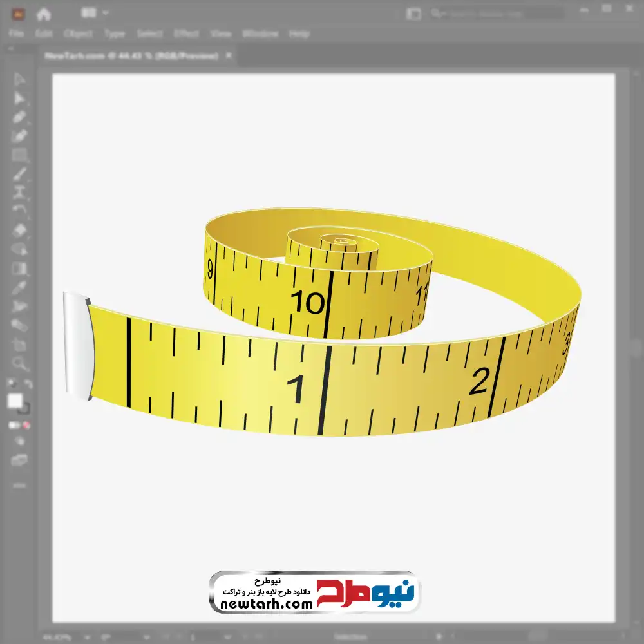Pick the Eyedropper tool
This screenshot has width=644, height=644.
pyautogui.click(x=19, y=287)
